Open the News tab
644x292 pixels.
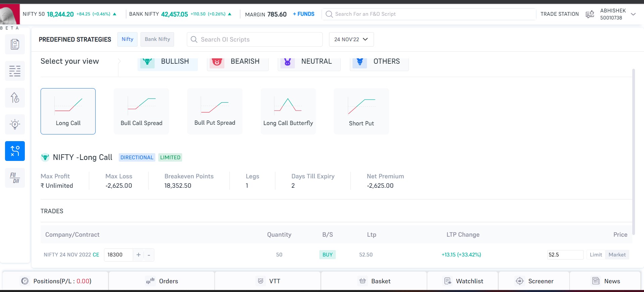tap(605, 281)
